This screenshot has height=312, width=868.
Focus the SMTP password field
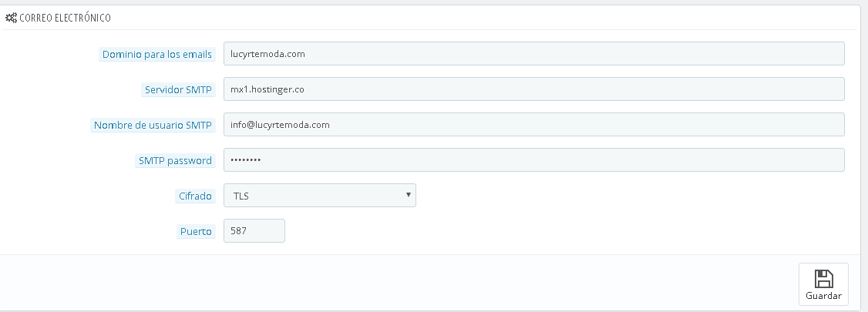(533, 160)
